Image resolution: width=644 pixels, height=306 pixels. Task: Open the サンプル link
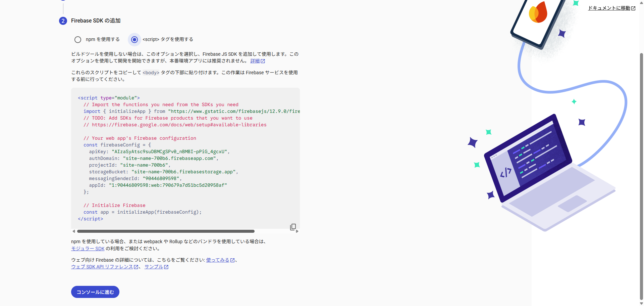pyautogui.click(x=154, y=267)
